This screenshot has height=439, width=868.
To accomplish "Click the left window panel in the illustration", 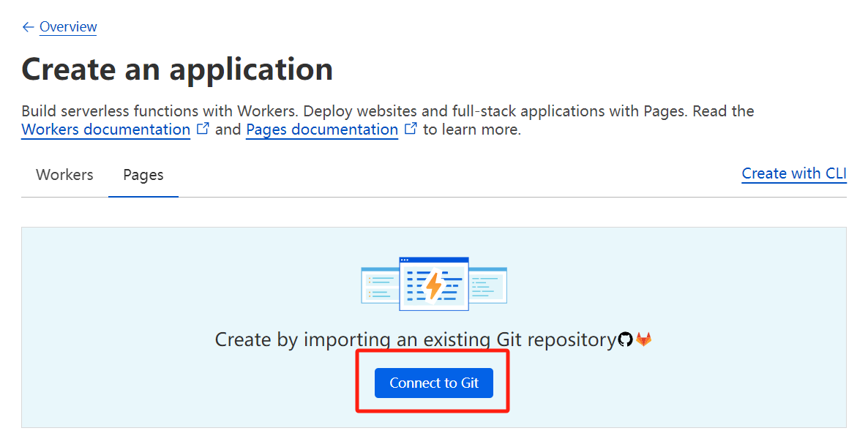I will pos(380,285).
